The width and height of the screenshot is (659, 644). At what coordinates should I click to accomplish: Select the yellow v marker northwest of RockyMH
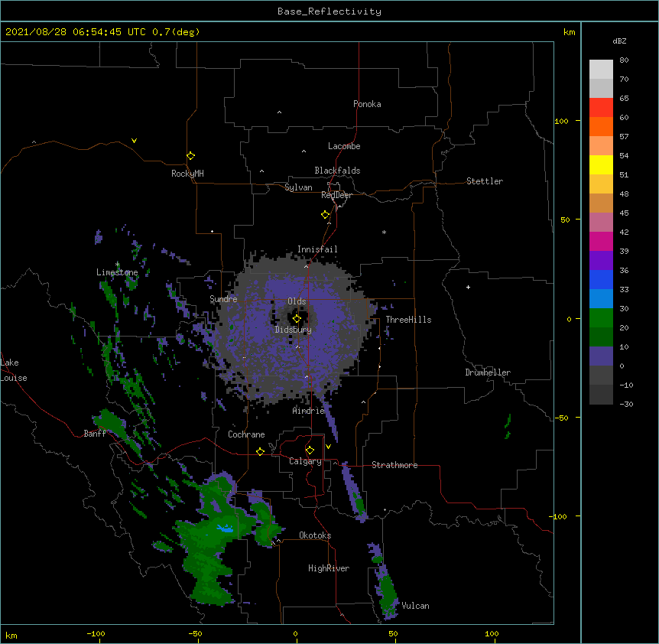coord(134,141)
